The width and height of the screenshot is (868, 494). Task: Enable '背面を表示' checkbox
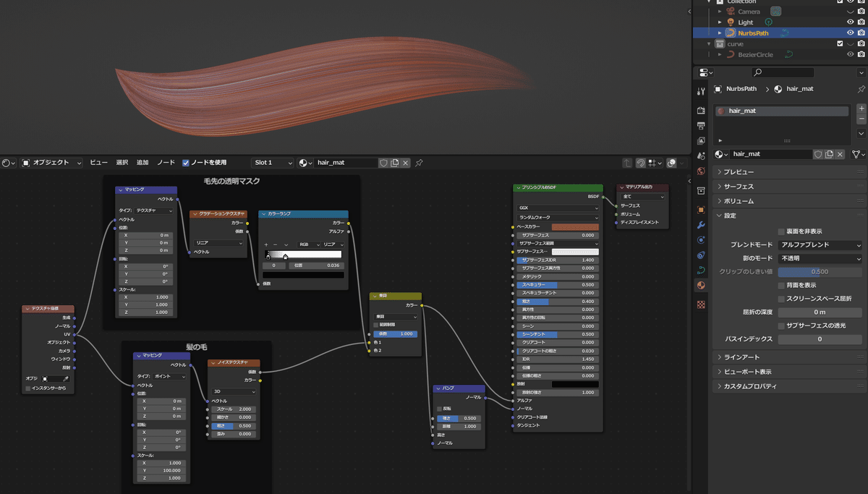pos(781,285)
